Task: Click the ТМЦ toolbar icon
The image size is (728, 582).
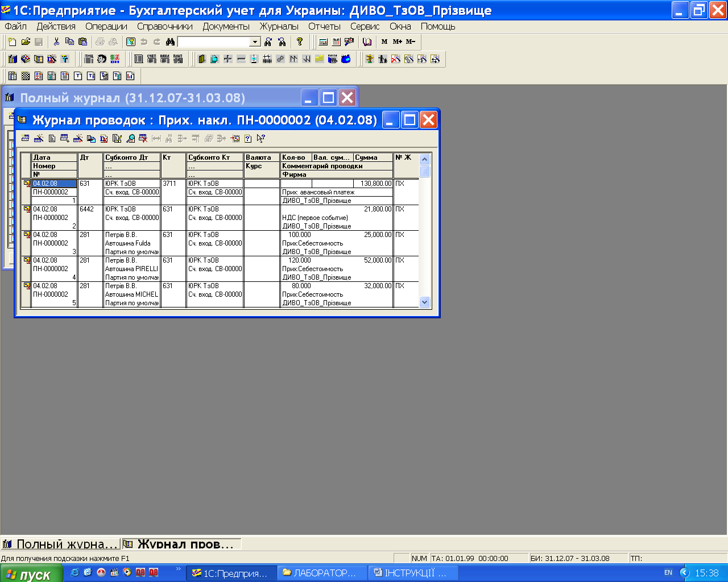Action: [x=89, y=59]
